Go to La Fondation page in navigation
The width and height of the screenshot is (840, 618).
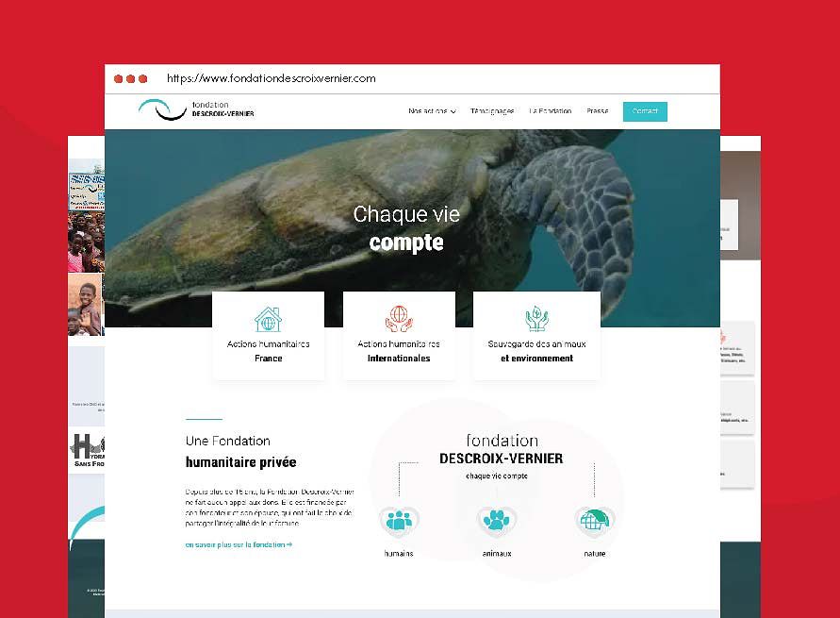pyautogui.click(x=550, y=111)
